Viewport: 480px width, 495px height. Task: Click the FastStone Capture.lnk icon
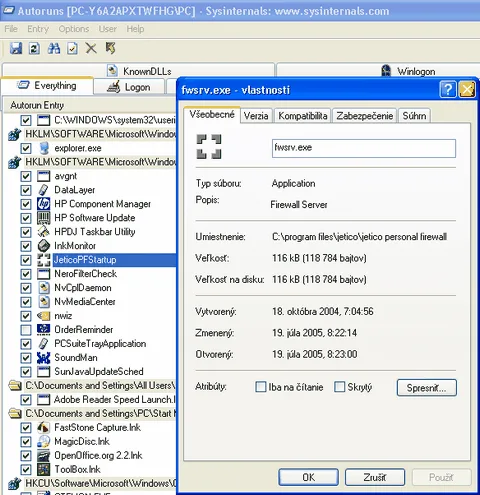(x=43, y=427)
